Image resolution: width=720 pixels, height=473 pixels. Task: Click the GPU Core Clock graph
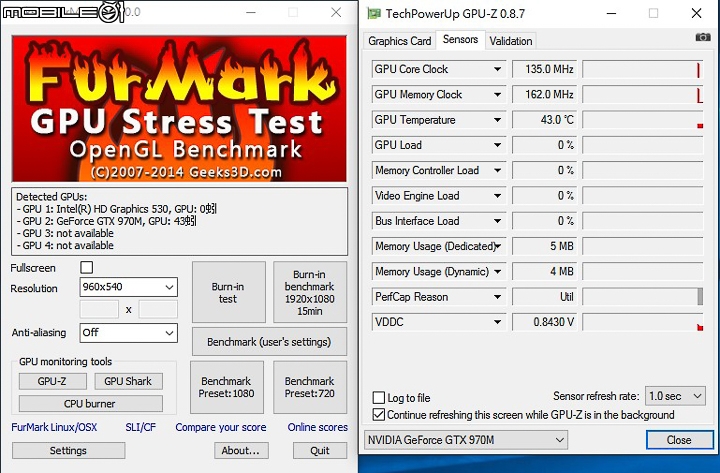tap(642, 69)
